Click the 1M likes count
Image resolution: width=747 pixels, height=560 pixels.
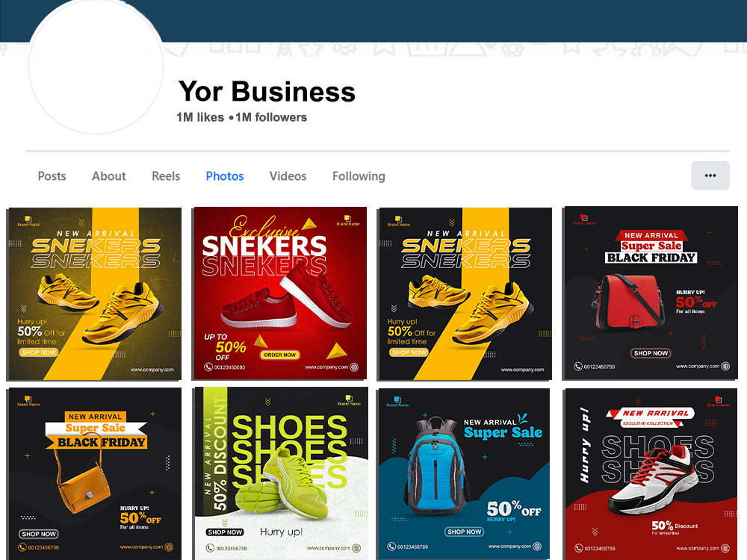pyautogui.click(x=200, y=117)
